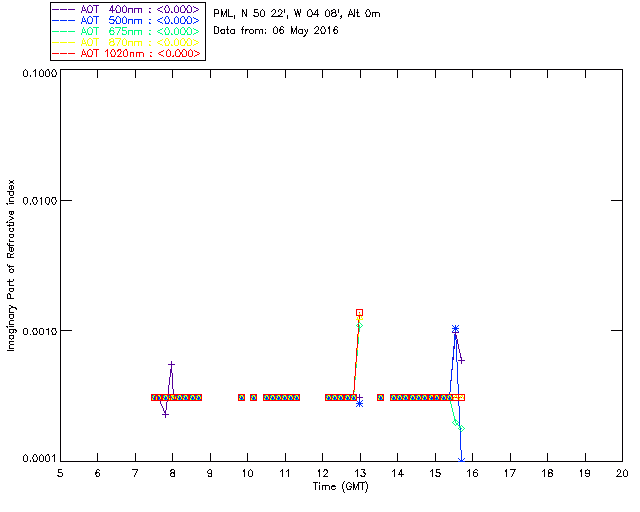Click the 0.0001 y-axis tick label

[40, 459]
